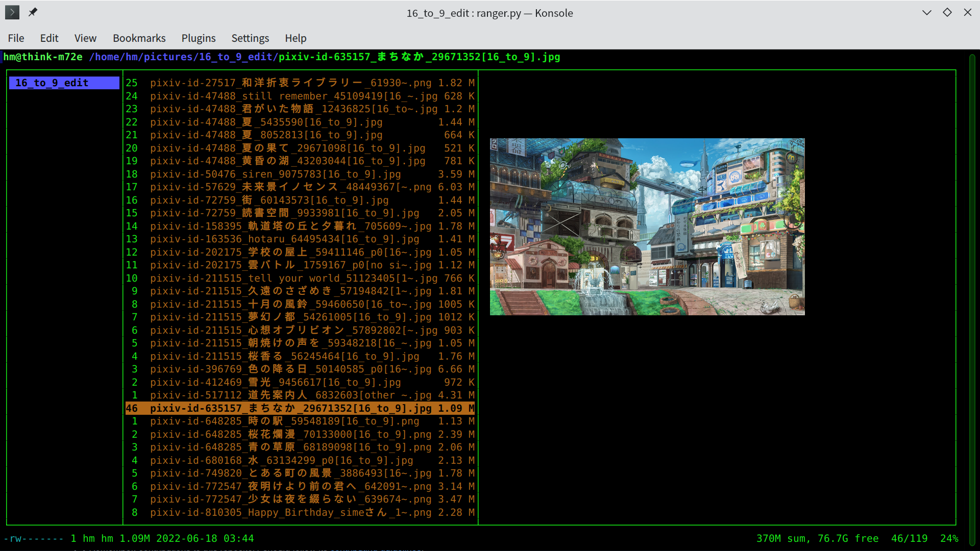The image size is (980, 551).
Task: Open the Plugins menu
Action: coord(198,38)
